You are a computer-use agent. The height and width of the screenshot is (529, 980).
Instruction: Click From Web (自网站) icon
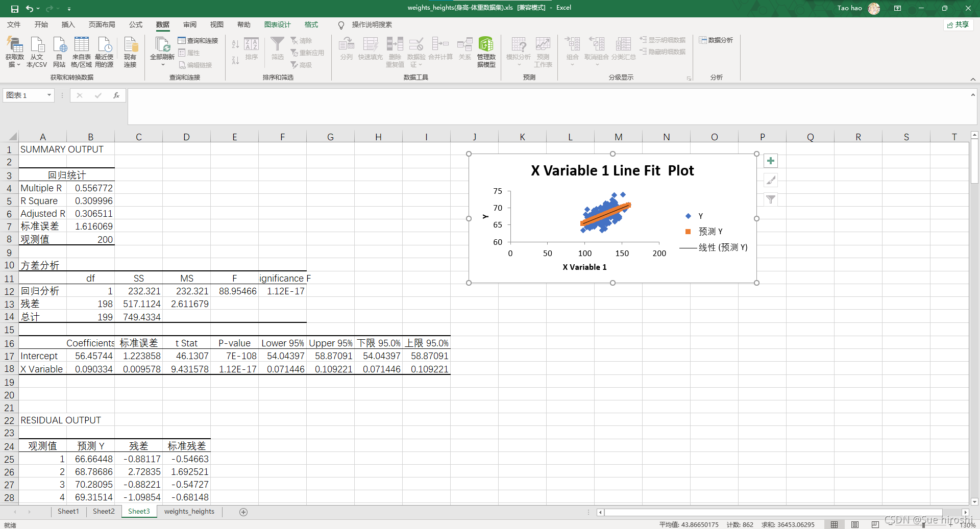[x=59, y=52]
